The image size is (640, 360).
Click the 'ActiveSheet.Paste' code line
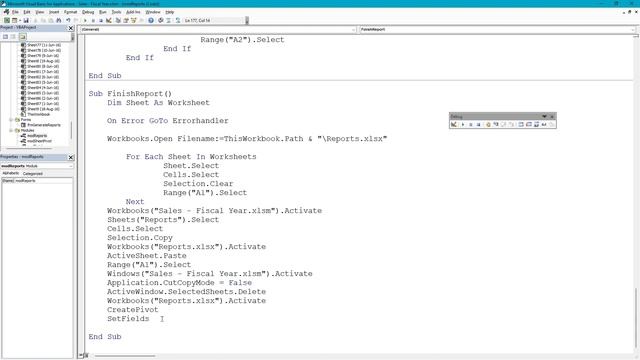147,256
